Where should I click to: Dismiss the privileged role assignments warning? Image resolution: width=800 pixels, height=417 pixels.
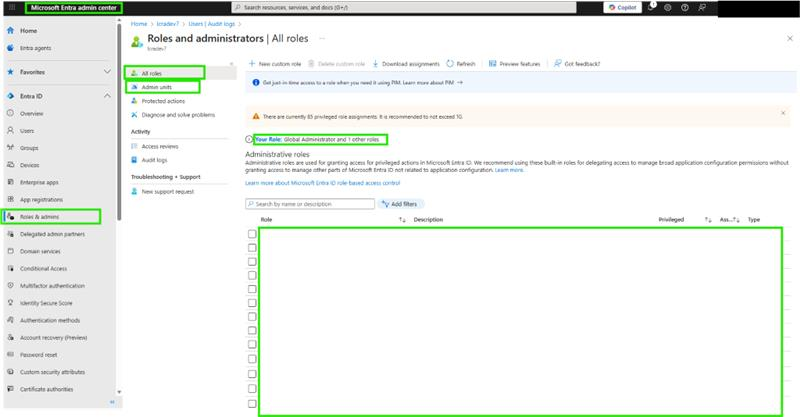pos(783,113)
